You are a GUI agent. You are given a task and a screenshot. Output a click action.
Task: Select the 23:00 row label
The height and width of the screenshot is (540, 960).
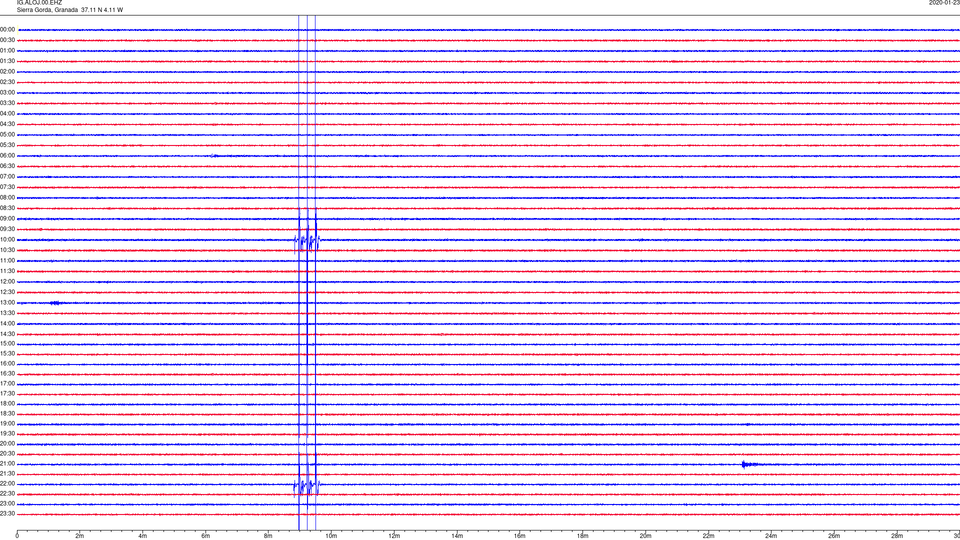click(7, 504)
